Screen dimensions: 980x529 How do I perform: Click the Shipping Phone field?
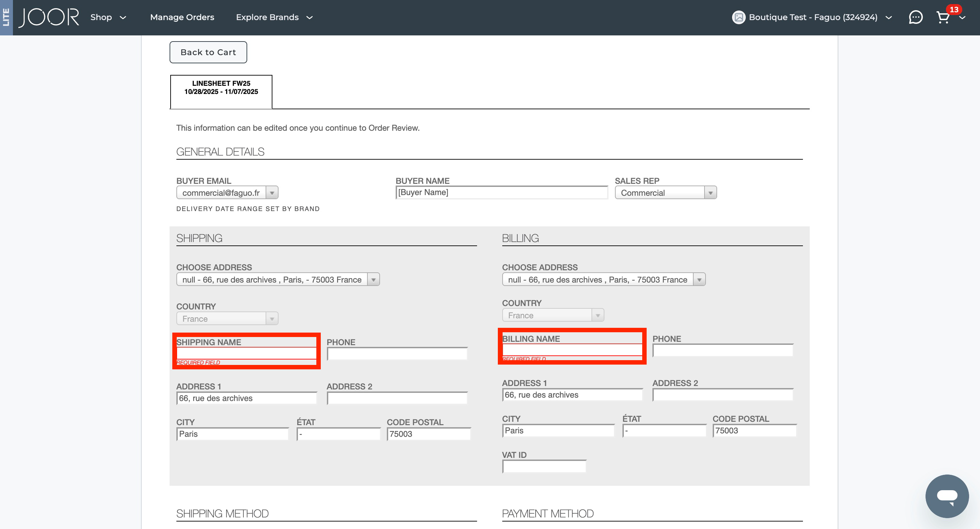coord(397,353)
